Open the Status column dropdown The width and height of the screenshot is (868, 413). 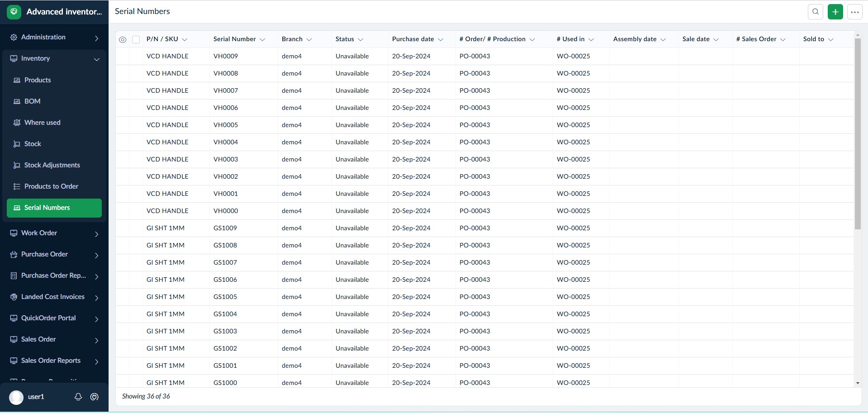[x=360, y=40]
